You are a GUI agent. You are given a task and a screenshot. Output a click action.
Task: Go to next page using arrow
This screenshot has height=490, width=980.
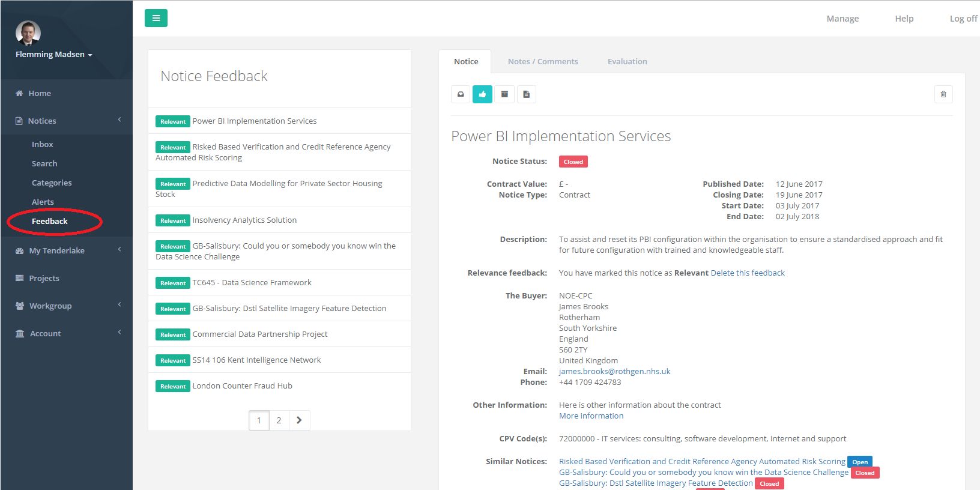(x=299, y=420)
